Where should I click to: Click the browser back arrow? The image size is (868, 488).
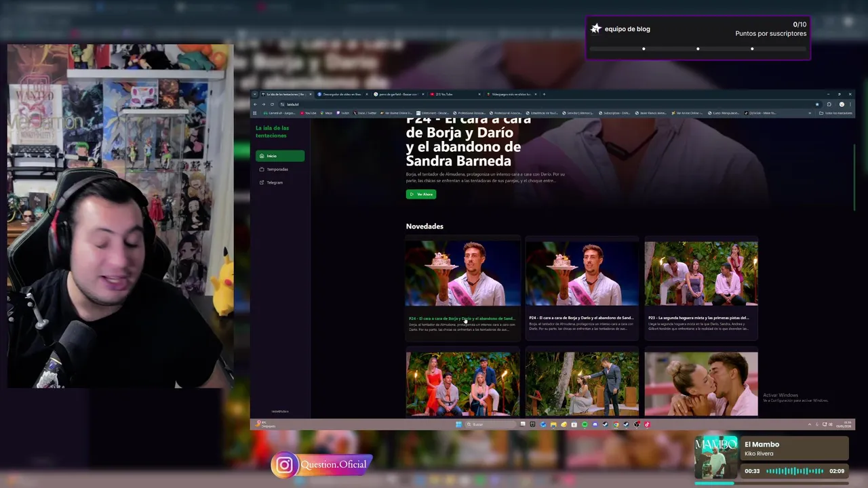[x=255, y=104]
